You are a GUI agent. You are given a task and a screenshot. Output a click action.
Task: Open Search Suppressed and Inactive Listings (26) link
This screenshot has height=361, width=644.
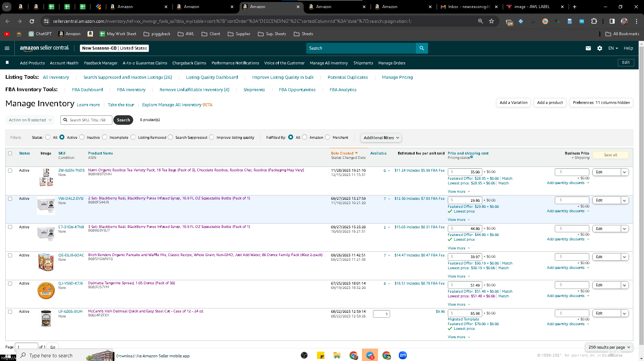tap(127, 77)
